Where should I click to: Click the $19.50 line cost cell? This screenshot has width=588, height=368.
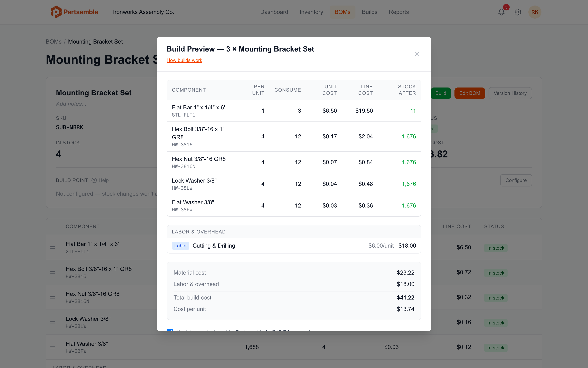click(x=364, y=111)
